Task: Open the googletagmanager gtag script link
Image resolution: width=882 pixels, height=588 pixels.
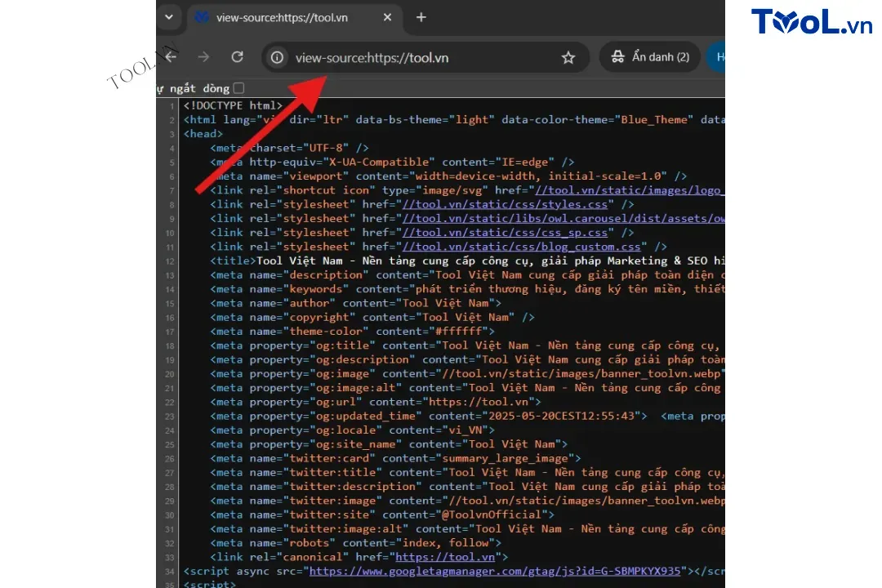Action: [495, 571]
